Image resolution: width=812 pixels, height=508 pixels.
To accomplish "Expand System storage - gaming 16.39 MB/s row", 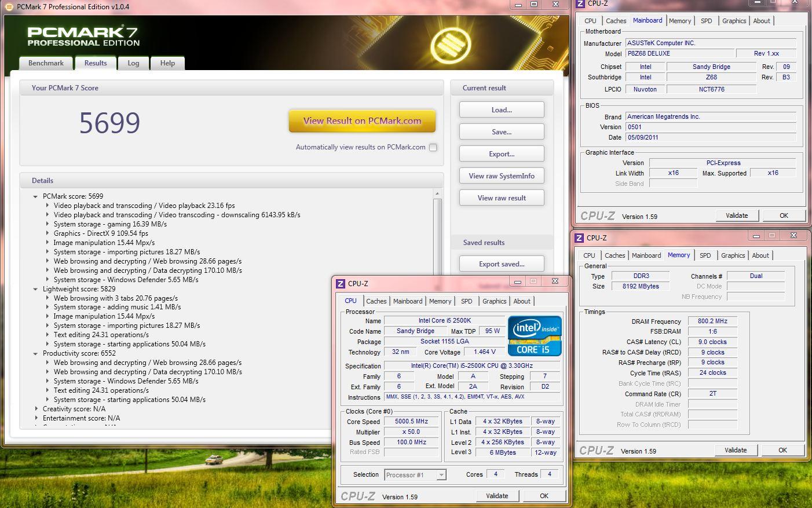I will click(x=47, y=224).
